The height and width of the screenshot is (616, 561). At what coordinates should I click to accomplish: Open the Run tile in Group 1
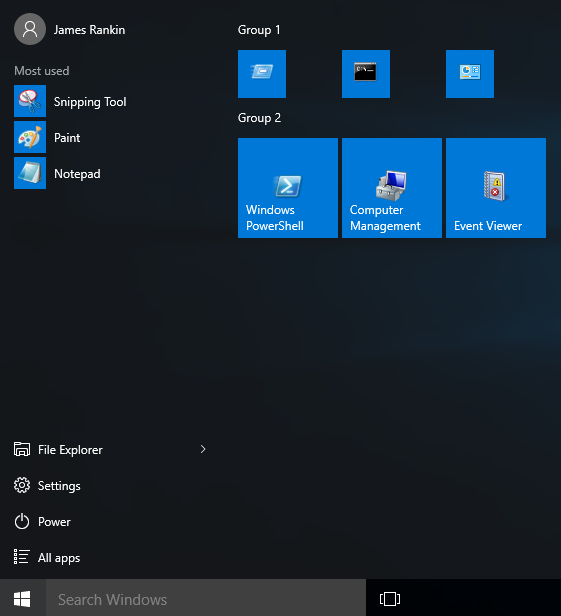point(262,74)
